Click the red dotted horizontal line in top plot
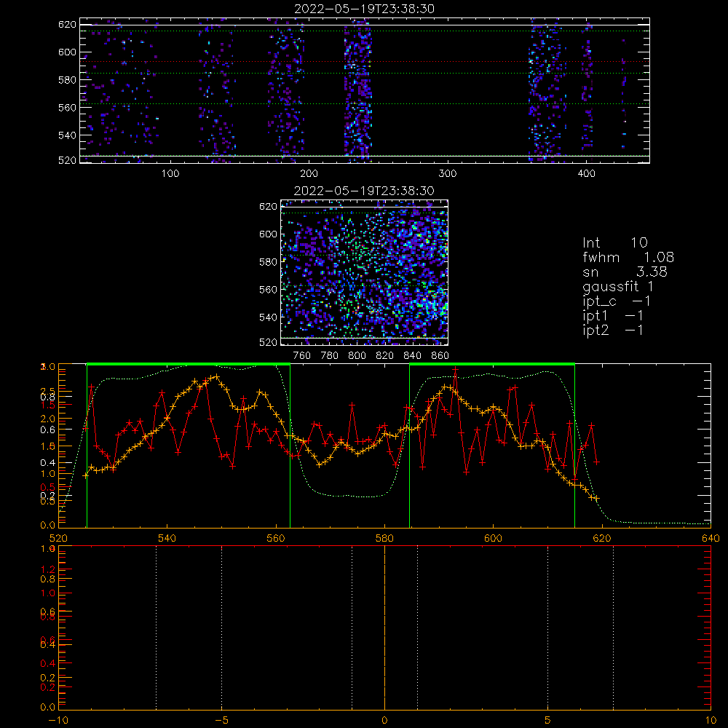Screen dimensions: 728x728 (365, 61)
